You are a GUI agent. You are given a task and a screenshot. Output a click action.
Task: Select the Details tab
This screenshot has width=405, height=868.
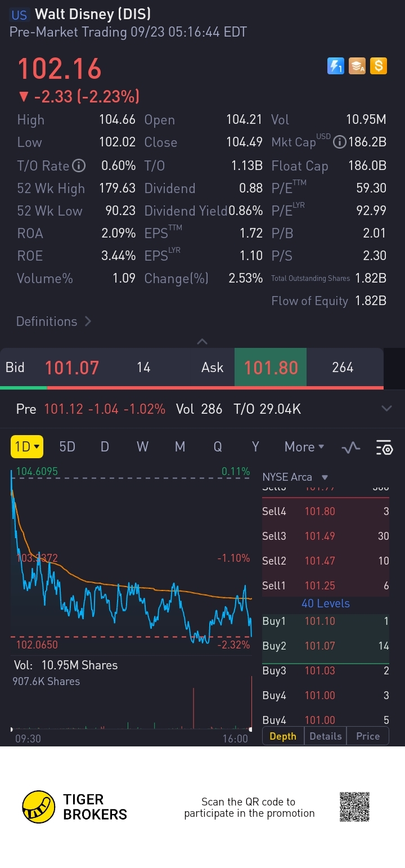pos(326,736)
